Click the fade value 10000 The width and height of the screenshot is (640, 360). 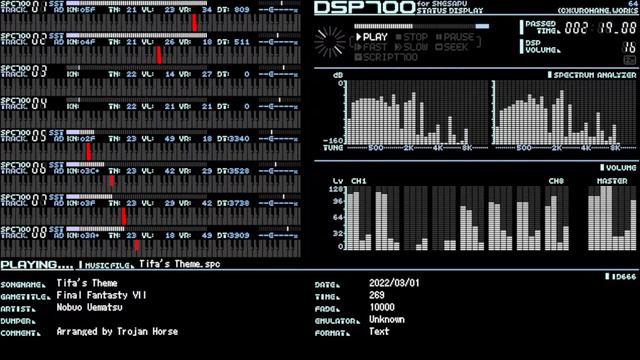[382, 307]
